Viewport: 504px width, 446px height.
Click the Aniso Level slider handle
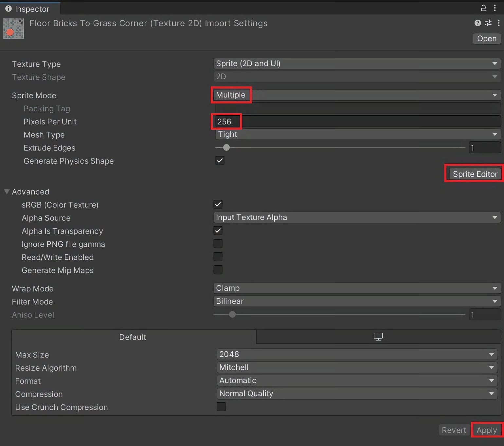pos(232,314)
